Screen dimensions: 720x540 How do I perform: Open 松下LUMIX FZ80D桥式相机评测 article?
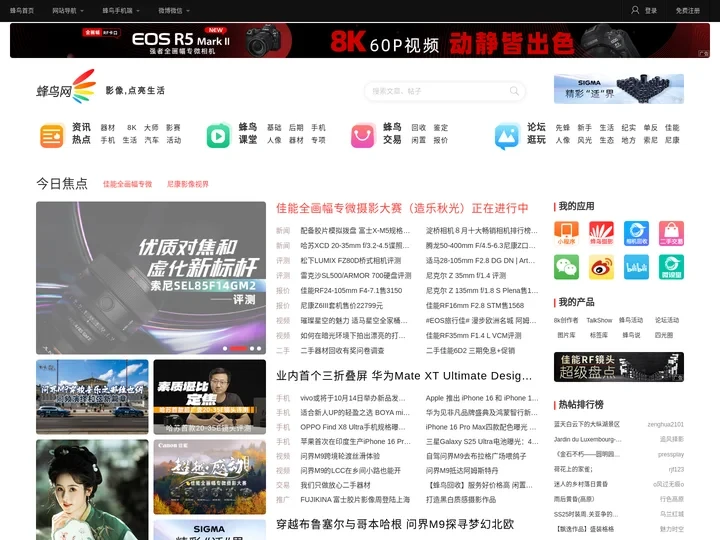click(351, 260)
